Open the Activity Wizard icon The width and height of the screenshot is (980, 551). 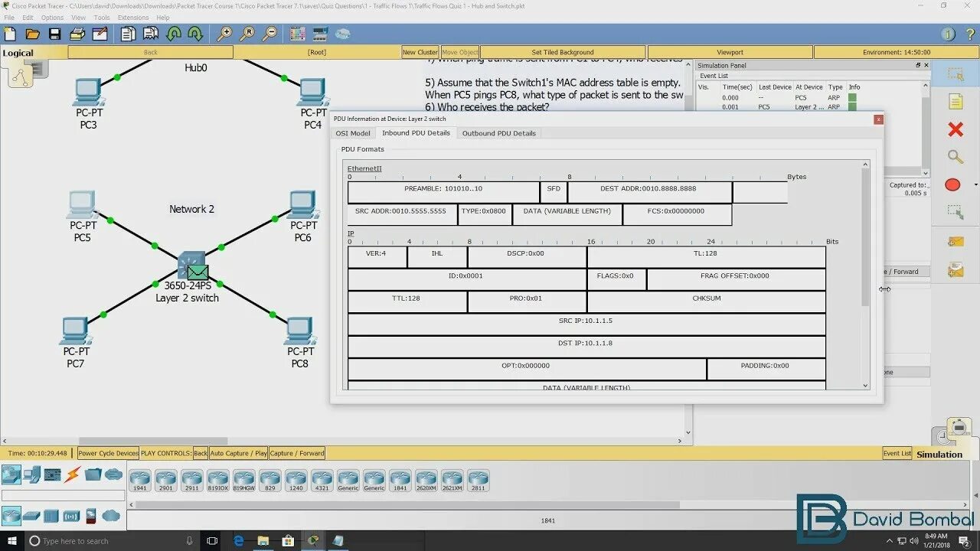(100, 34)
